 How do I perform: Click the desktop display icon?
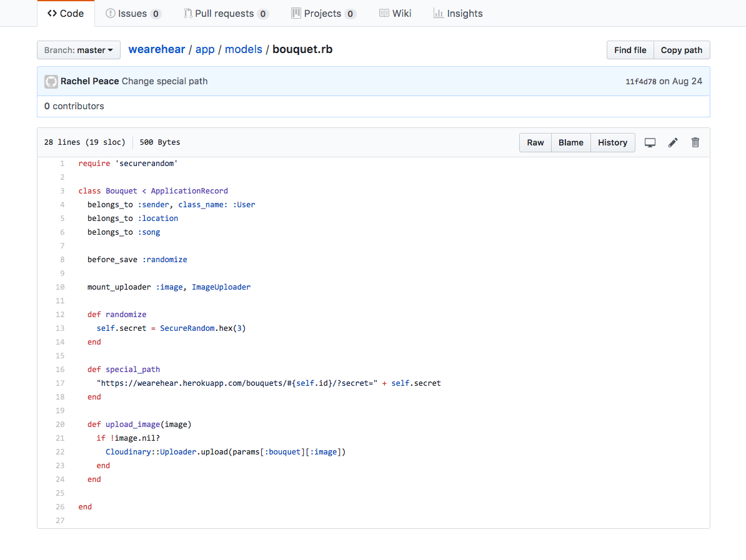[x=650, y=142]
